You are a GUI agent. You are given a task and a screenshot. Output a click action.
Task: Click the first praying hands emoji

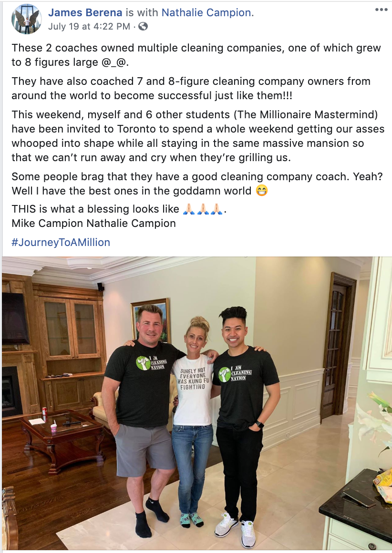click(x=189, y=209)
